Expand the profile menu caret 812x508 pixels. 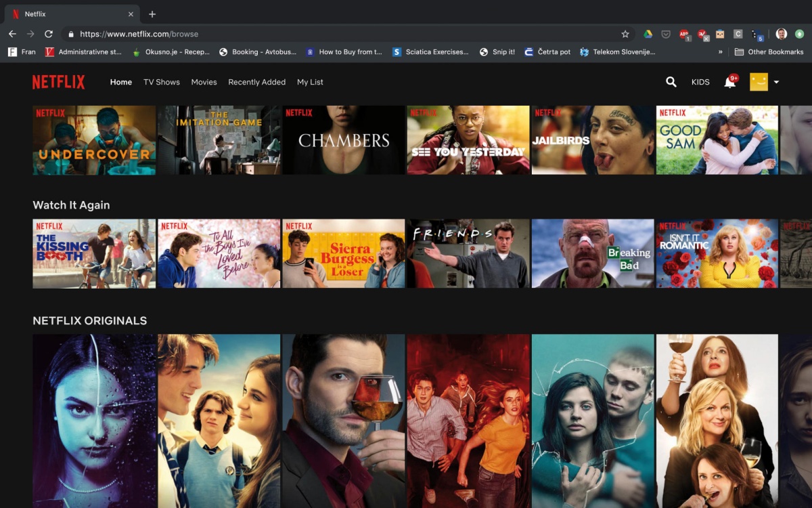[x=776, y=82]
